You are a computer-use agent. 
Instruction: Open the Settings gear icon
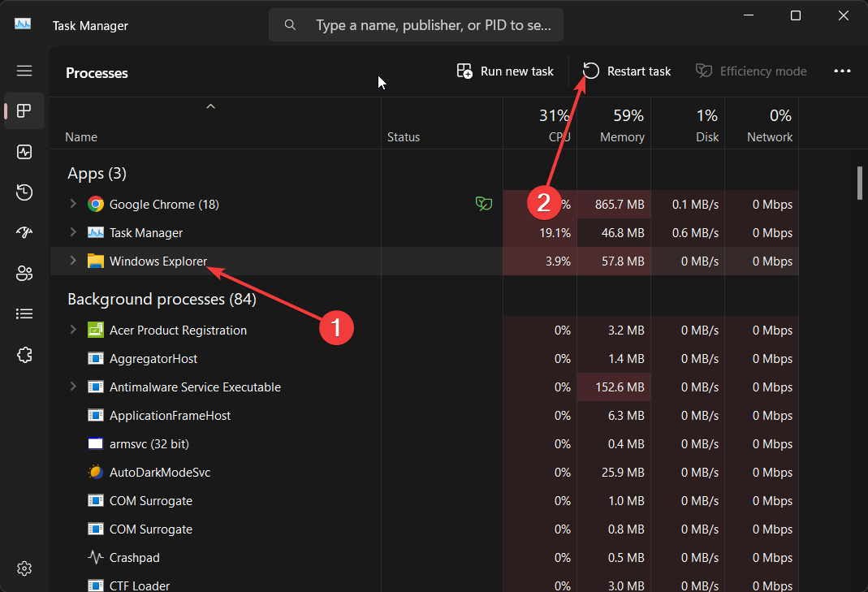(x=24, y=568)
